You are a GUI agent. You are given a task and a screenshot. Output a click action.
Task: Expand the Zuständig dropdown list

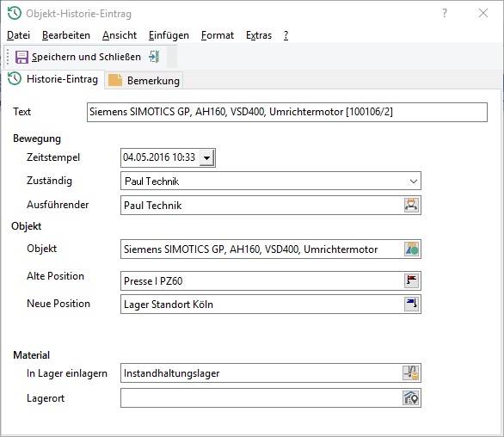pyautogui.click(x=414, y=182)
